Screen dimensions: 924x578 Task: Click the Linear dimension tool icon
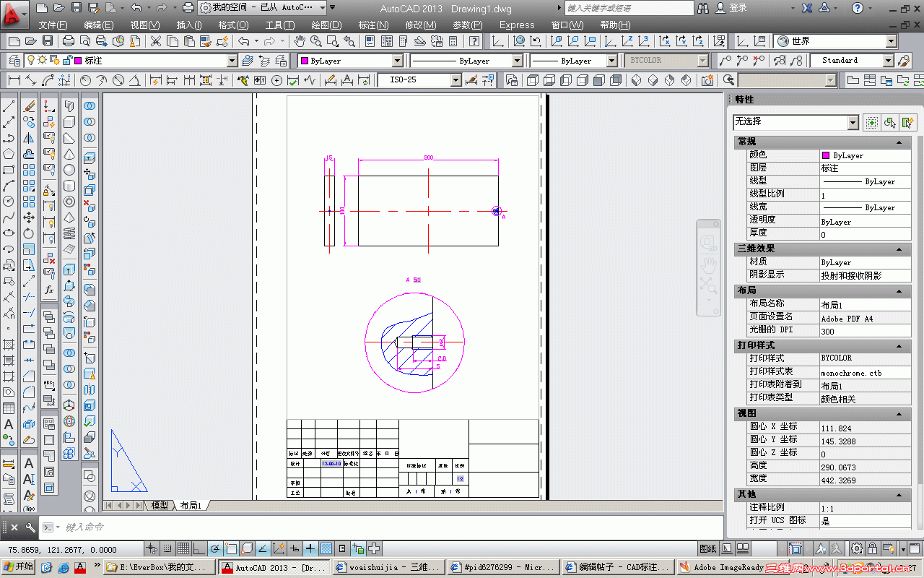14,80
